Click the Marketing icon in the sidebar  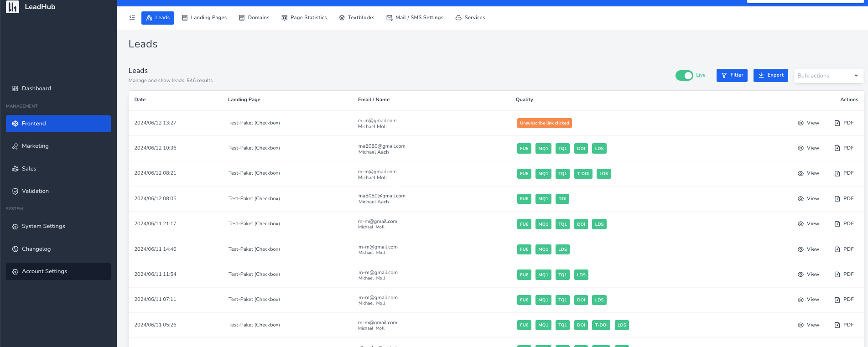[x=15, y=146]
